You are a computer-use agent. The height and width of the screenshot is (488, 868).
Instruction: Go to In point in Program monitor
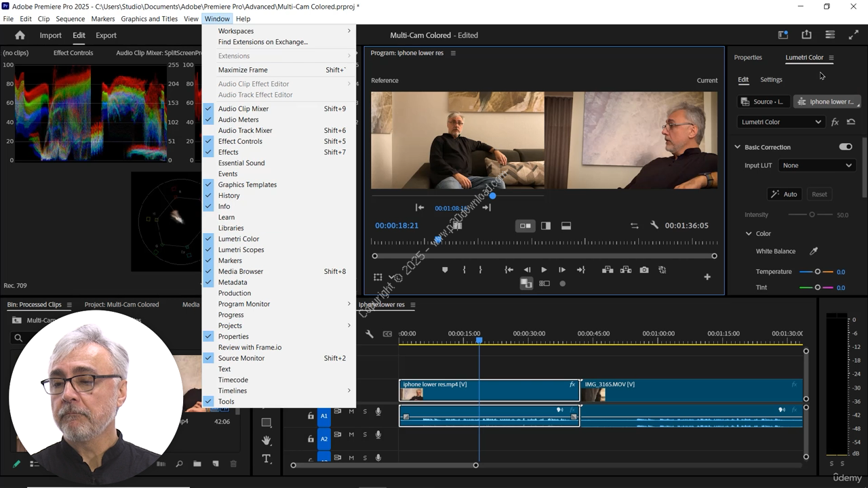(509, 270)
